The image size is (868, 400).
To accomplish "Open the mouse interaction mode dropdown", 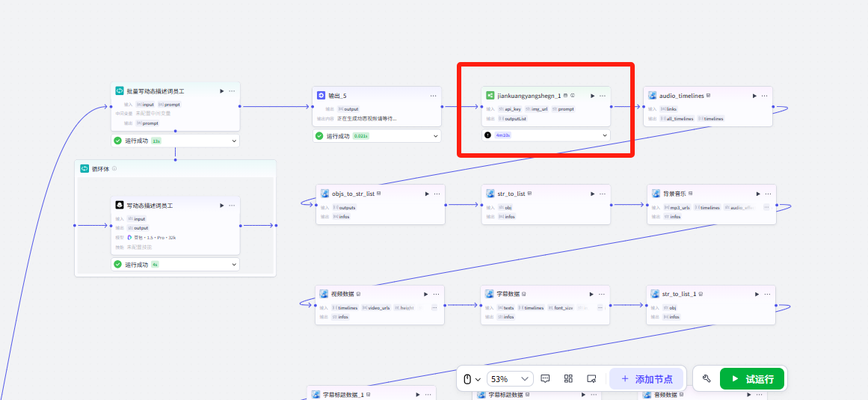I will (471, 379).
